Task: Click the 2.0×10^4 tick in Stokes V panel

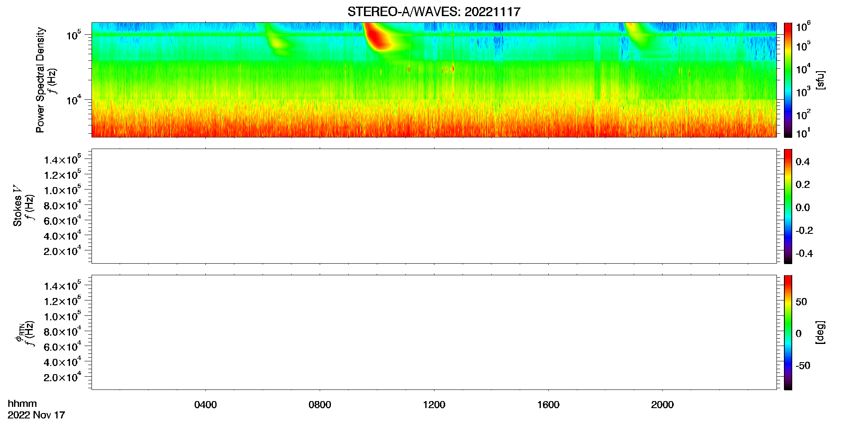Action: click(x=62, y=251)
